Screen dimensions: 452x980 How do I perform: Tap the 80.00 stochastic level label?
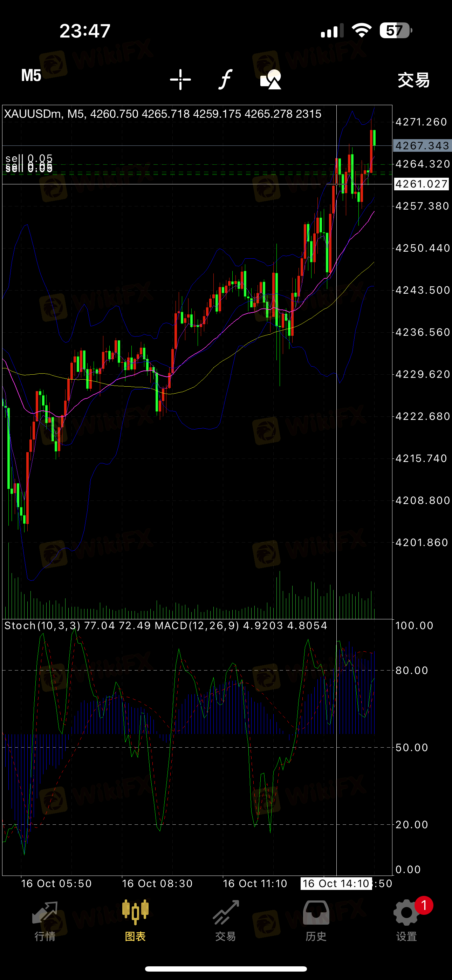(x=412, y=670)
